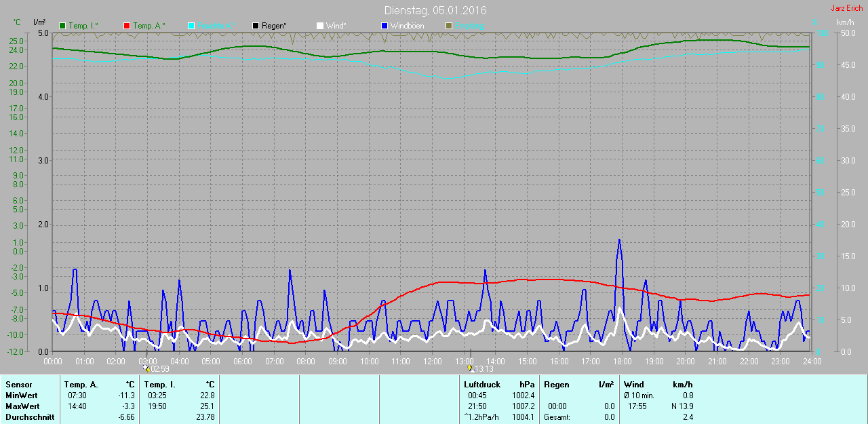Click the Windböen legend text label

[x=408, y=26]
